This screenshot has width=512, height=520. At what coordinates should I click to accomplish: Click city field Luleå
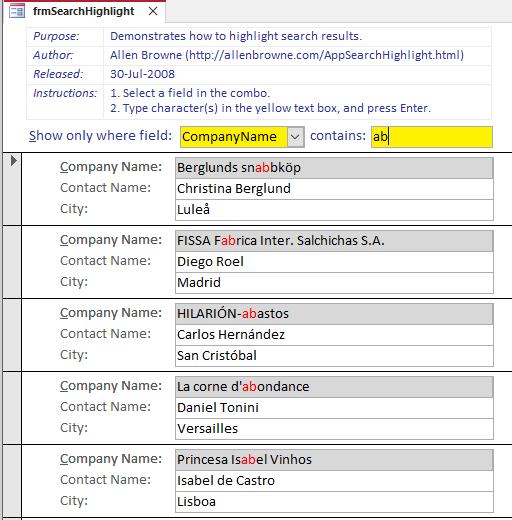(334, 210)
